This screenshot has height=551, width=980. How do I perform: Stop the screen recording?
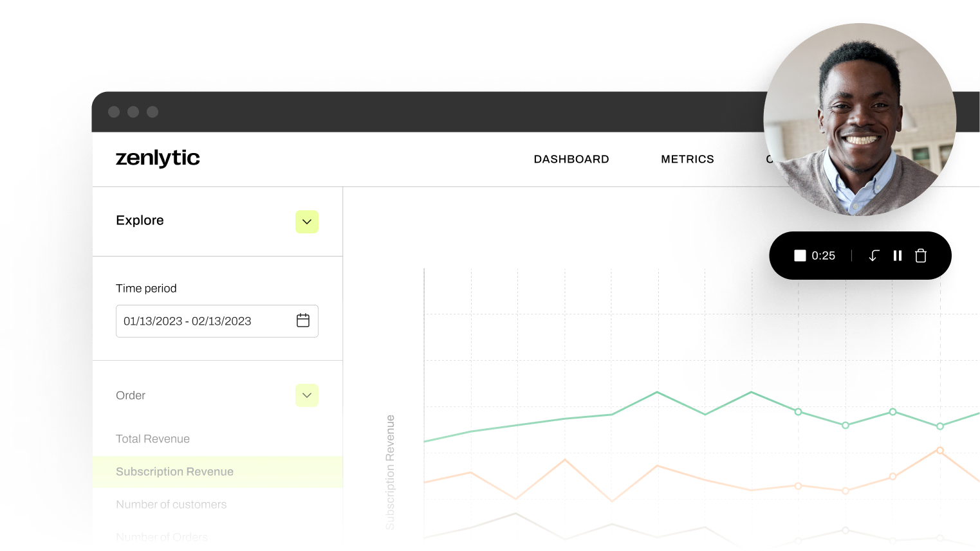click(x=800, y=255)
